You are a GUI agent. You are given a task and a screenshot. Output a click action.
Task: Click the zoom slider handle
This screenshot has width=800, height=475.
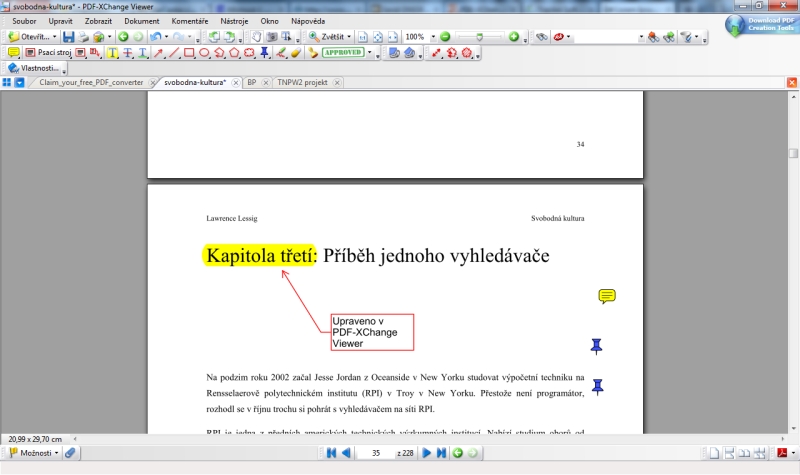[x=479, y=37]
